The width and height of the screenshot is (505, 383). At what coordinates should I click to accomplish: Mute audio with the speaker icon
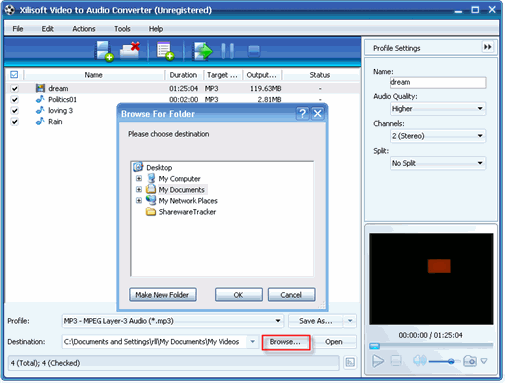pyautogui.click(x=419, y=360)
